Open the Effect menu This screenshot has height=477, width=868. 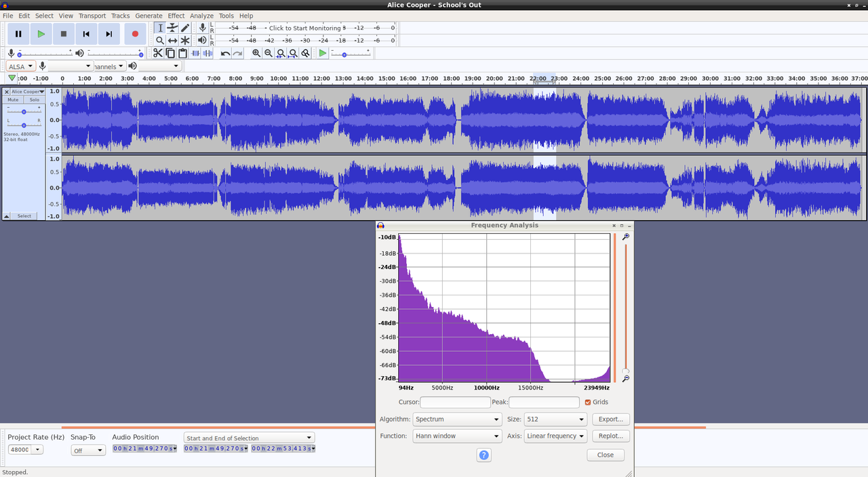(176, 16)
